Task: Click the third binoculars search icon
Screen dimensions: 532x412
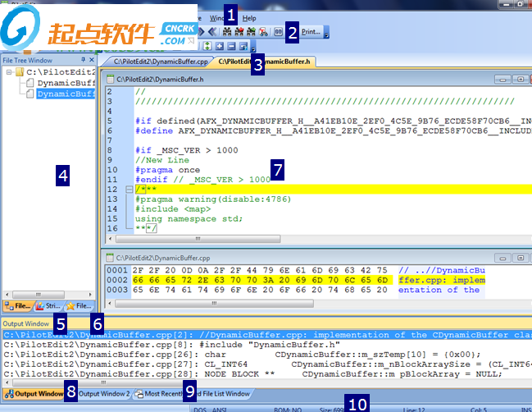Action: coord(250,32)
